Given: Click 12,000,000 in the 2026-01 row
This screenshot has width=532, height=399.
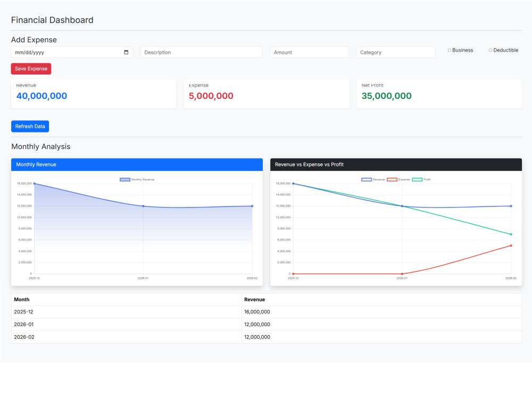Looking at the screenshot, I should (x=381, y=325).
